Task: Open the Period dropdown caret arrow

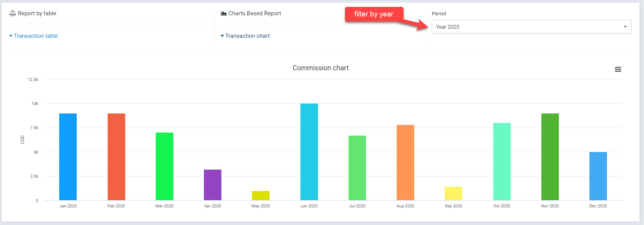Action: point(625,27)
